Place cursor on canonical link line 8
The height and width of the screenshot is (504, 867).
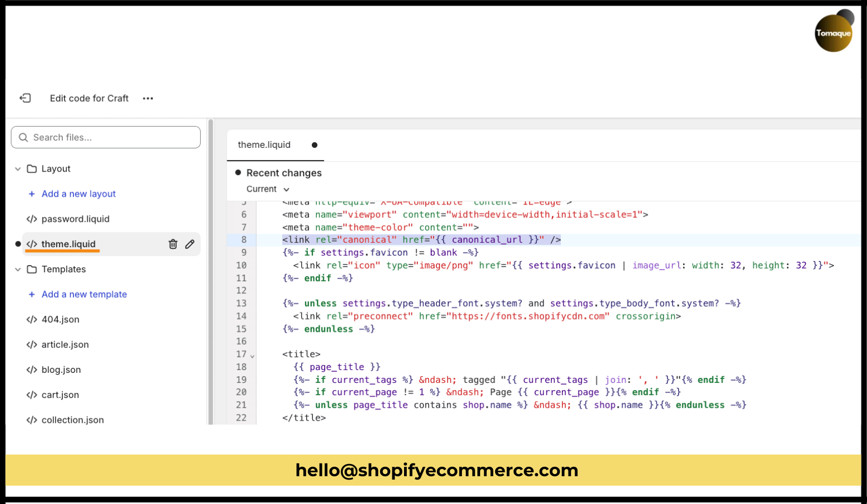(x=422, y=240)
